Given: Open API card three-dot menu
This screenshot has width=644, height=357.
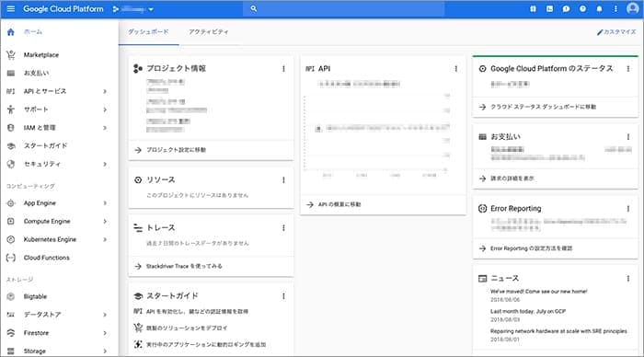Looking at the screenshot, I should (456, 69).
